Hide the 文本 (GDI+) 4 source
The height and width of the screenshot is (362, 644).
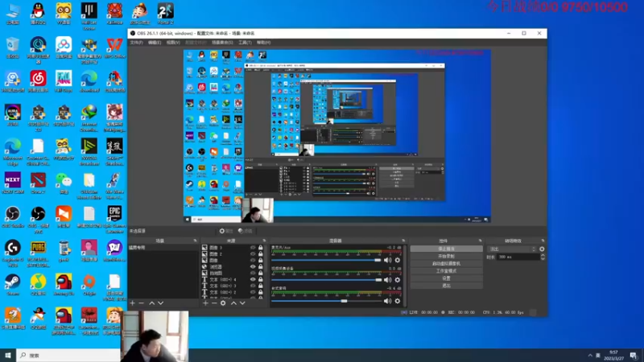coord(253,279)
